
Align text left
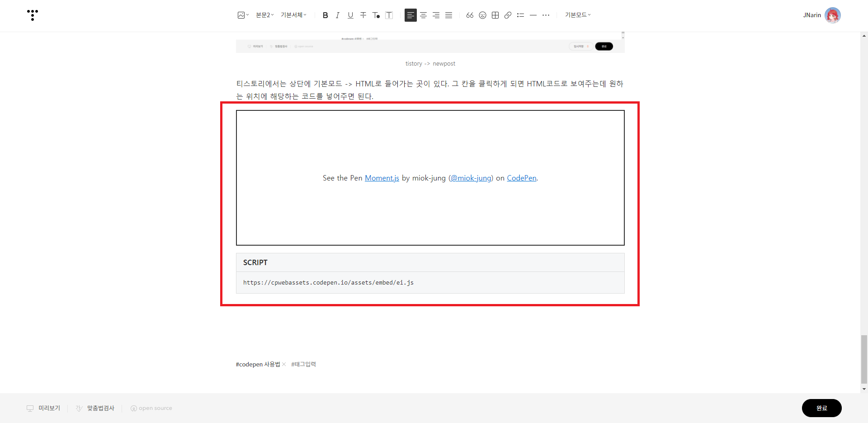click(410, 15)
